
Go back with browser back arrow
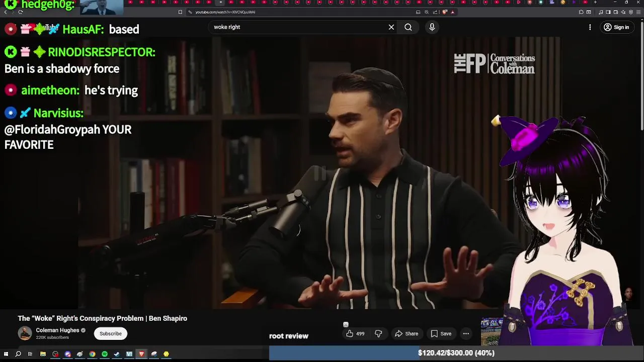point(6,12)
